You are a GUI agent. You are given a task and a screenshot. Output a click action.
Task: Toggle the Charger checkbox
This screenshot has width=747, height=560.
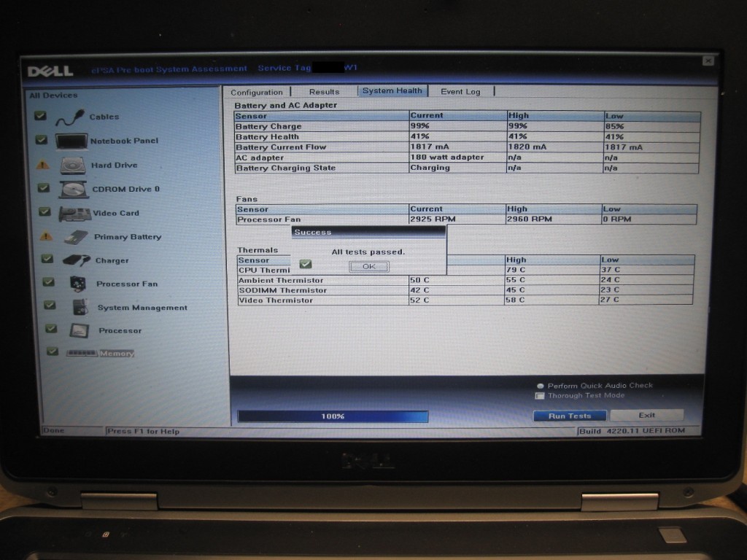[x=47, y=259]
